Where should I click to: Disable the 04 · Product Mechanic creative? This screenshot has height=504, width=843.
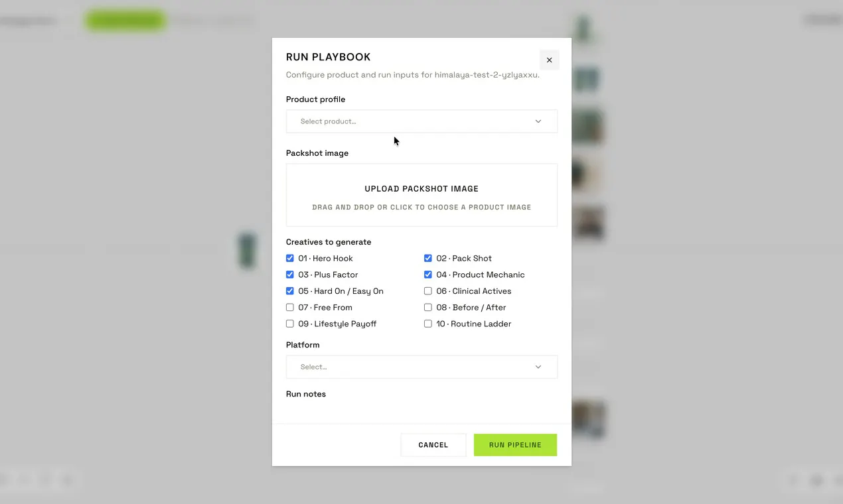pyautogui.click(x=428, y=275)
